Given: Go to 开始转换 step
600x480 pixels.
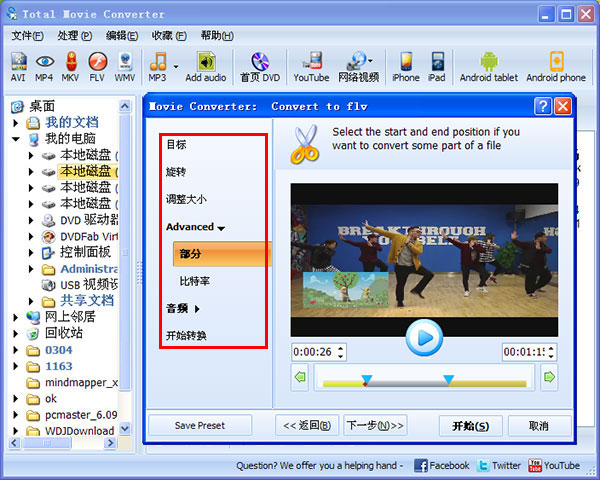Looking at the screenshot, I should (186, 336).
